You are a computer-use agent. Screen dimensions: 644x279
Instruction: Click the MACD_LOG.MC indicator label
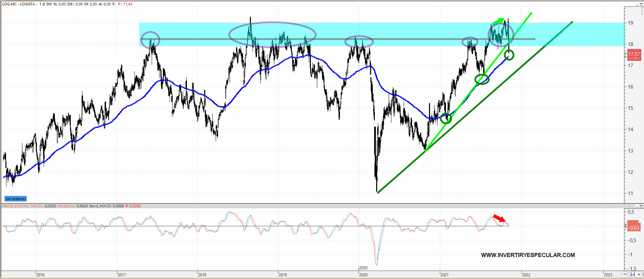click(16, 206)
